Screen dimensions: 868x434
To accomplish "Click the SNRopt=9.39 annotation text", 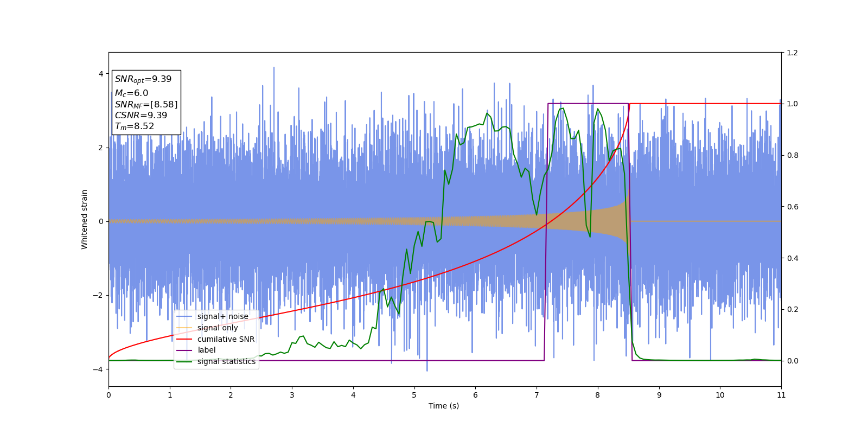I will click(x=143, y=79).
